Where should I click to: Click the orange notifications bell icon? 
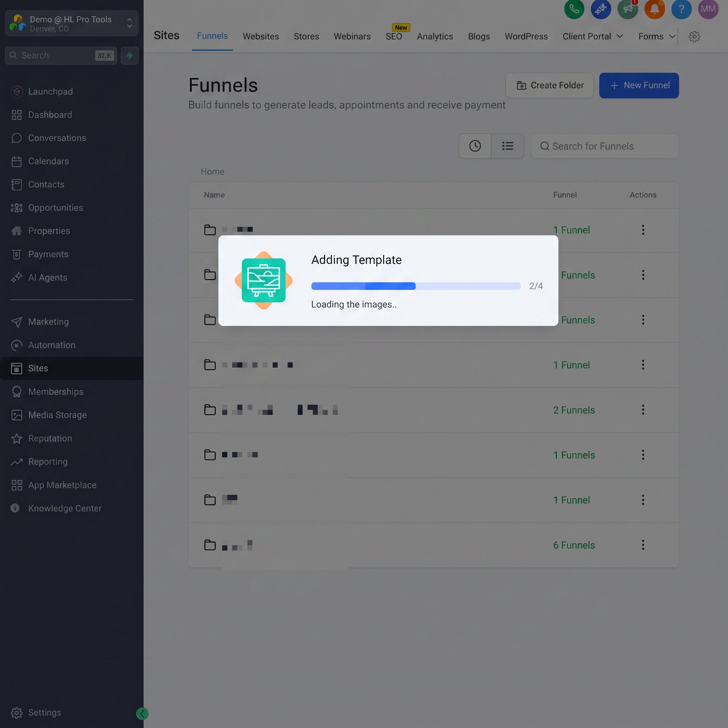[654, 9]
